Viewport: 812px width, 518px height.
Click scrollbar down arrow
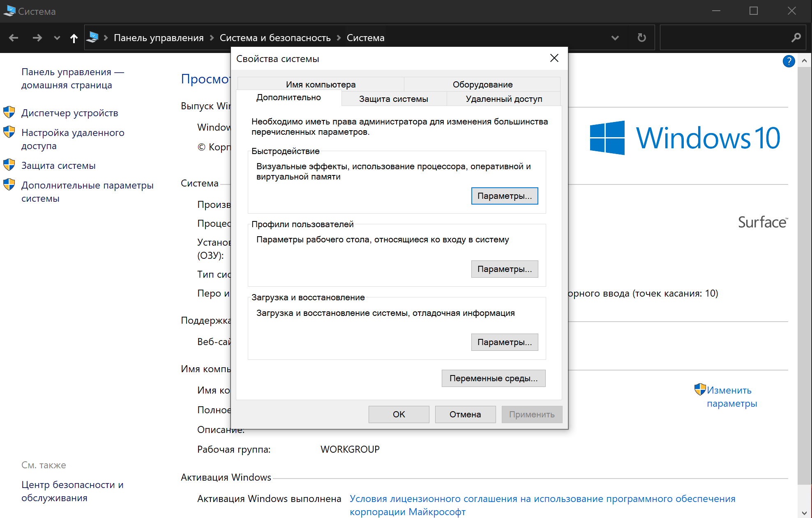coord(804,513)
